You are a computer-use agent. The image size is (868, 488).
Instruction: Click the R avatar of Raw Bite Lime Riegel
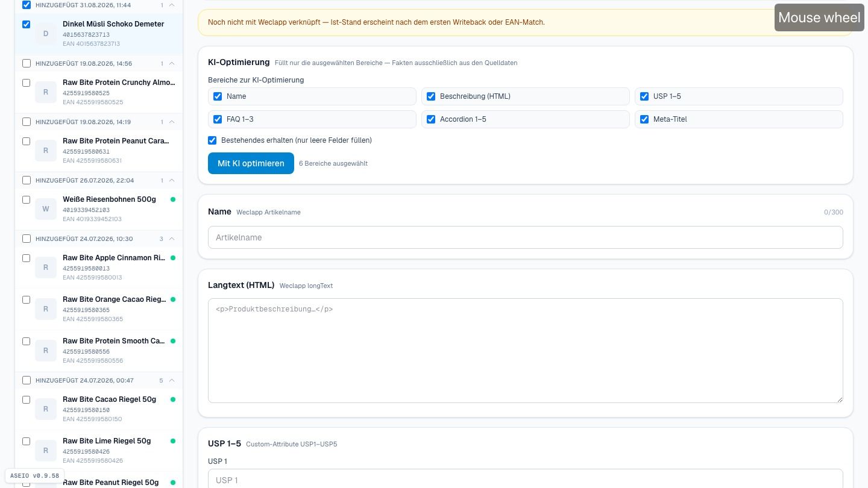click(46, 451)
